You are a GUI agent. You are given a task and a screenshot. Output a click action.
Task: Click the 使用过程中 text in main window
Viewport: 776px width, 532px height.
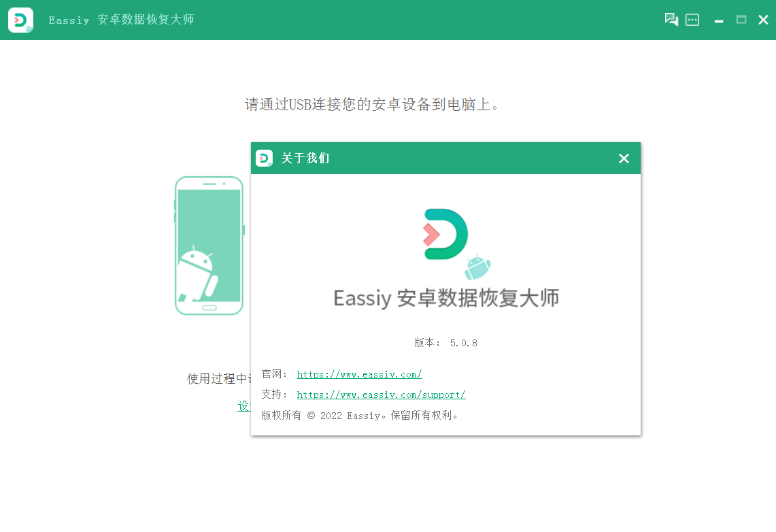(219, 378)
